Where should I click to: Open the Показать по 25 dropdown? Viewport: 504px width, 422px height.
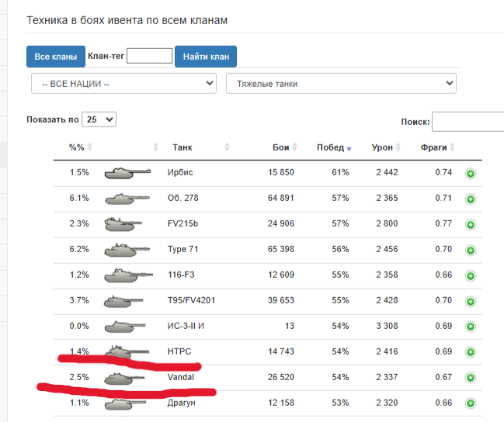[x=99, y=119]
